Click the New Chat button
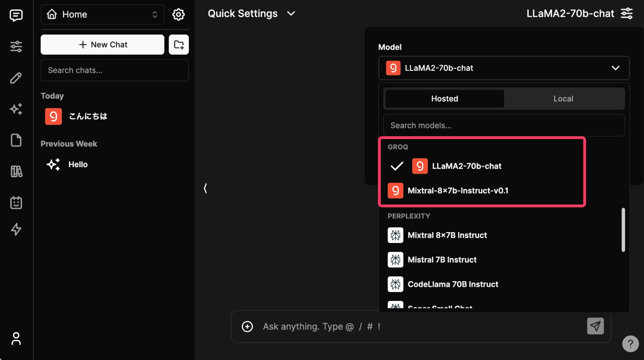Screen dimensions: 644x360 tap(102, 45)
